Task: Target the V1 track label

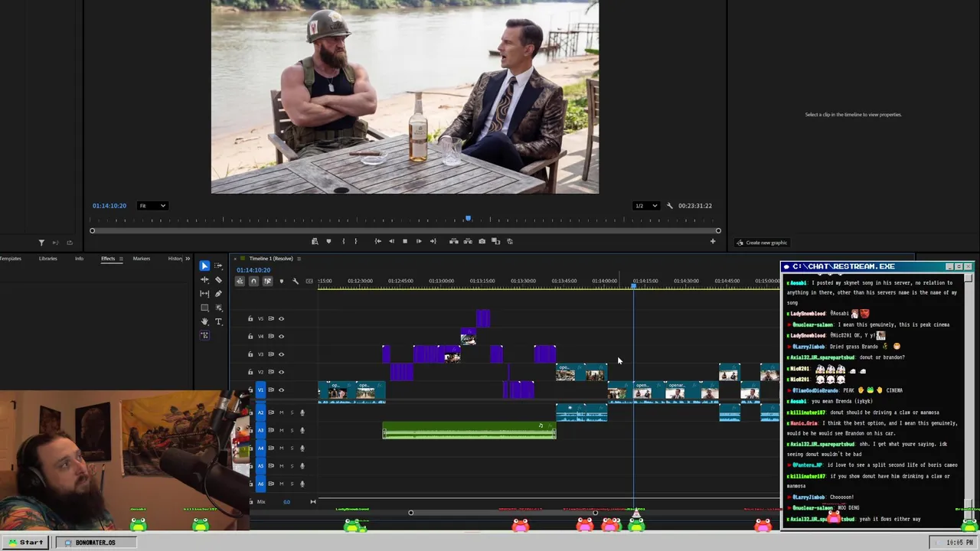Action: (x=260, y=390)
